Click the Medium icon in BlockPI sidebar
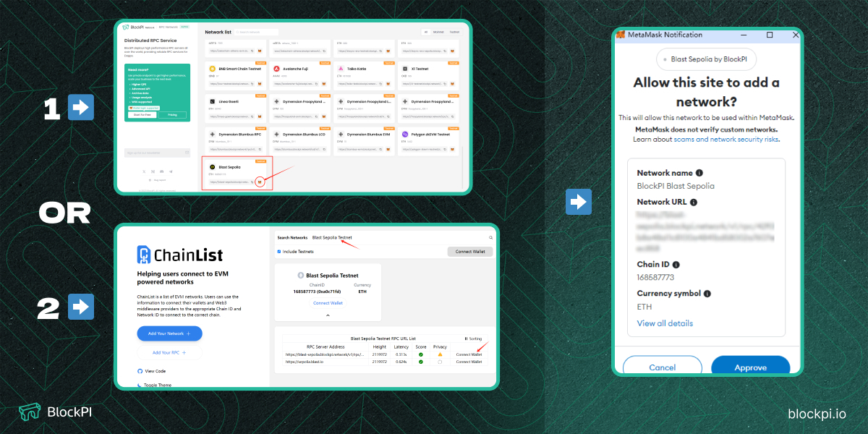The height and width of the screenshot is (434, 868). pos(153,171)
